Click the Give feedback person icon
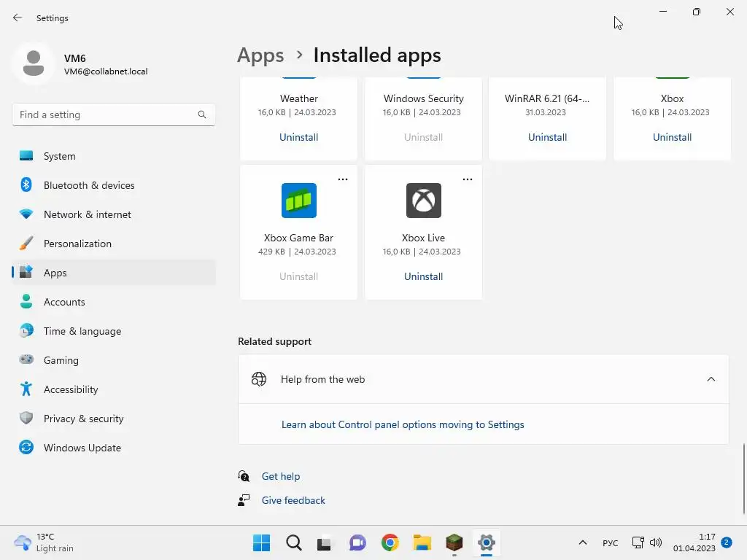This screenshot has height=560, width=747. point(244,500)
